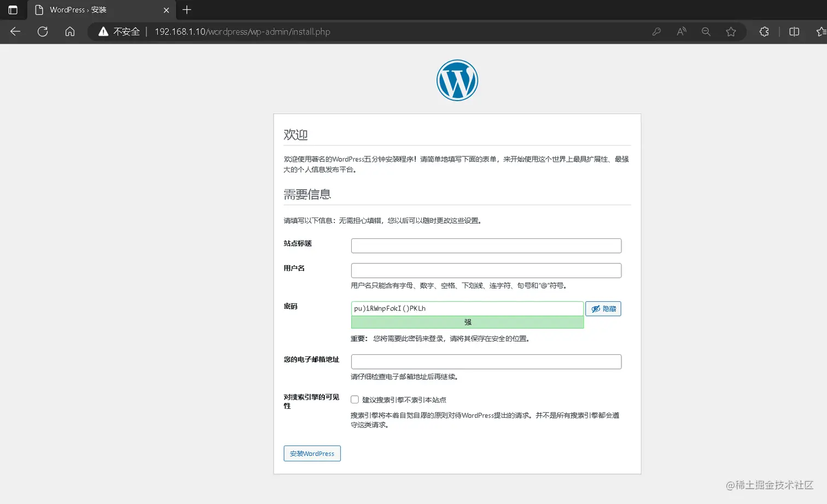Click the 需要信息 heading
The height and width of the screenshot is (504, 827).
point(307,194)
